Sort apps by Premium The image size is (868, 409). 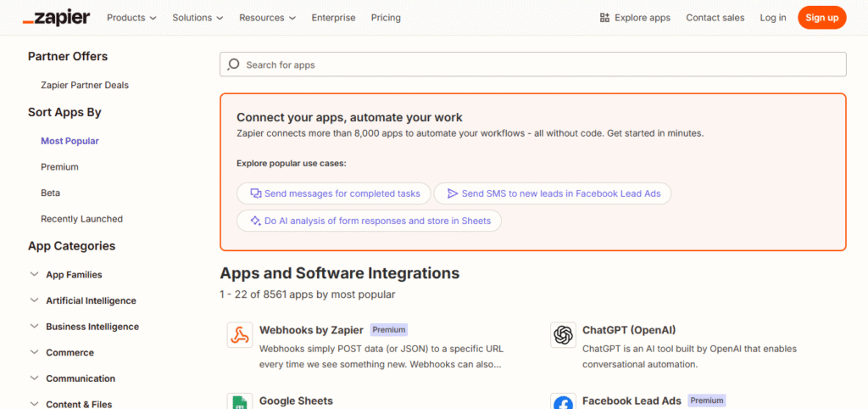pos(60,167)
